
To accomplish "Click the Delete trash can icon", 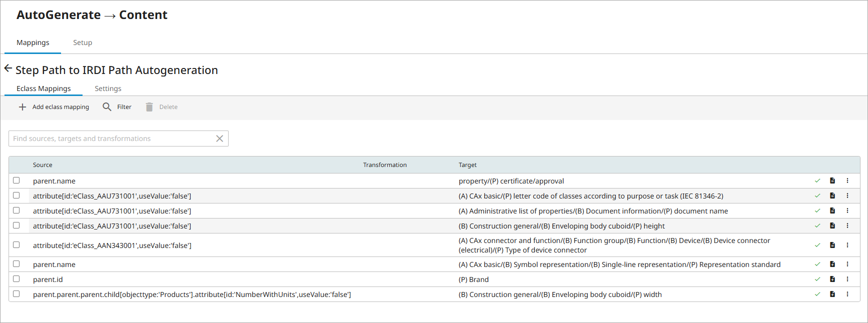I will coord(149,107).
